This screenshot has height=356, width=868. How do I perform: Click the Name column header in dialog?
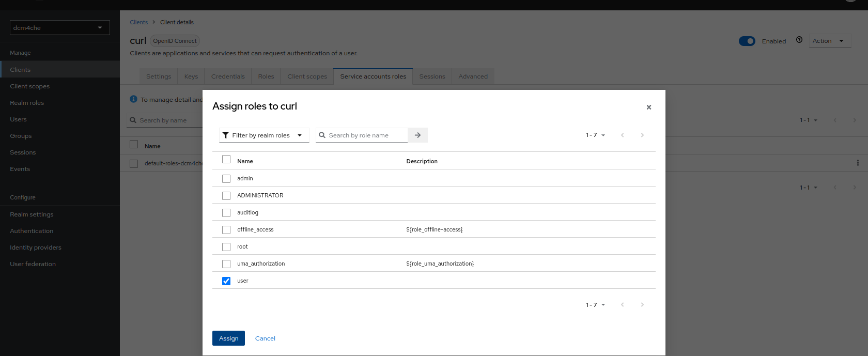click(245, 161)
